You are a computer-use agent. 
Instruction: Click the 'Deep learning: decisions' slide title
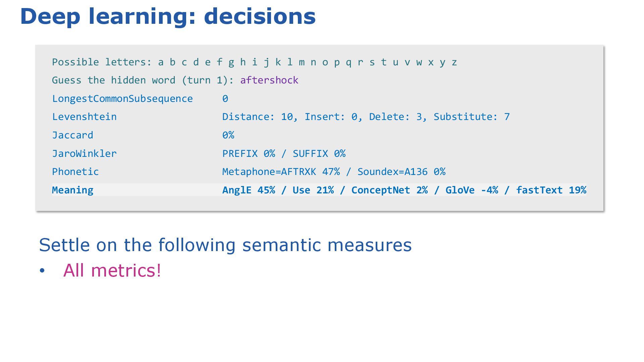(168, 16)
